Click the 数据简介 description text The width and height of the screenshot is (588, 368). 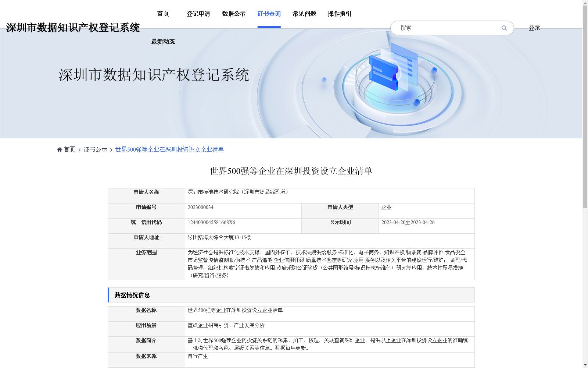tap(328, 344)
